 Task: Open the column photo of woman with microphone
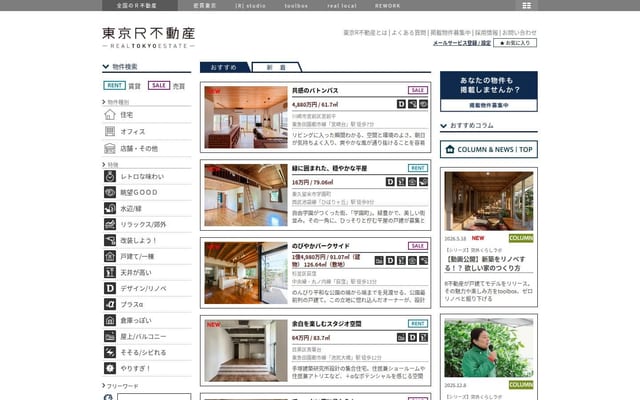pos(489,348)
